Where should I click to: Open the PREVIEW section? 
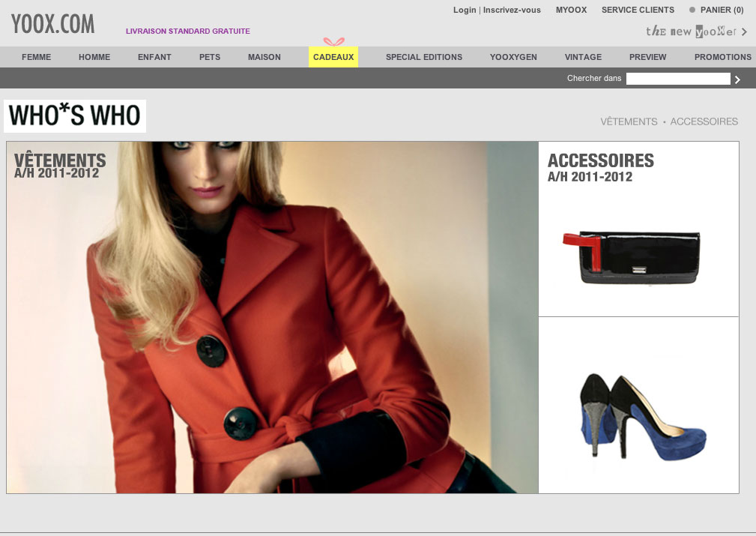pos(647,57)
